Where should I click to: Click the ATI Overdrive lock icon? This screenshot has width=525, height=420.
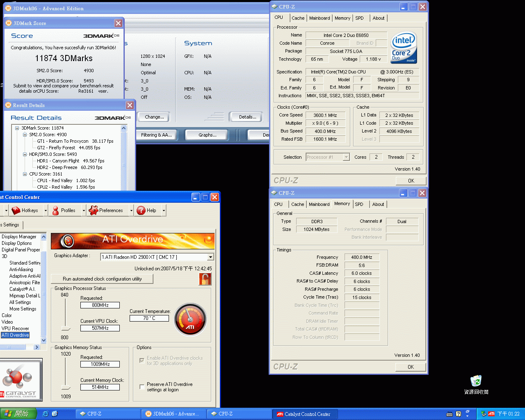tap(205, 279)
